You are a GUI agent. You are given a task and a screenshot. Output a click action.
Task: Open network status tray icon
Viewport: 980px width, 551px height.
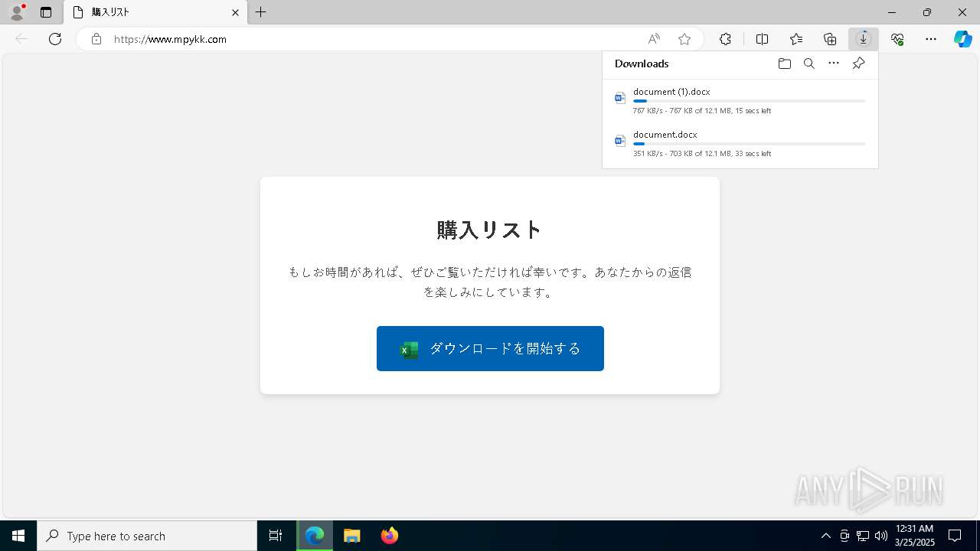[863, 536]
